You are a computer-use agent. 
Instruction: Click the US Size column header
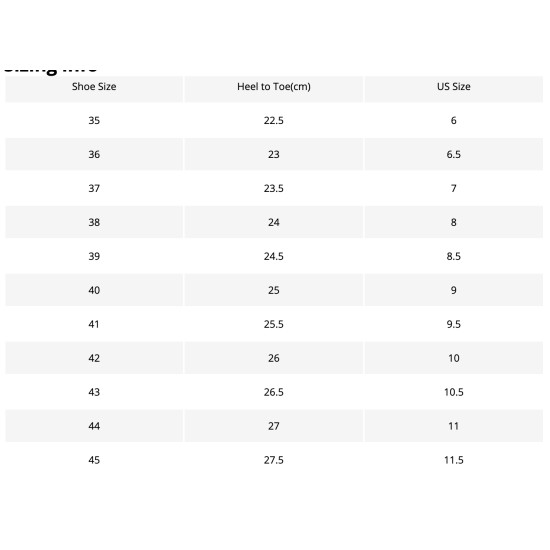click(x=454, y=87)
